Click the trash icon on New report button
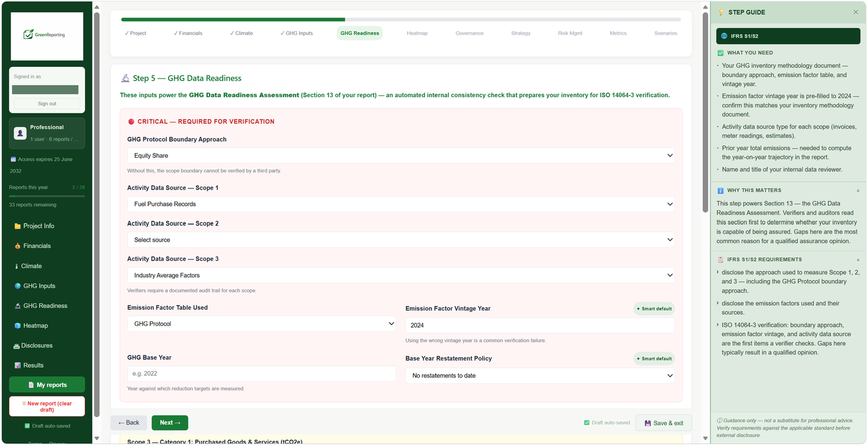This screenshot has width=868, height=446. (x=24, y=404)
